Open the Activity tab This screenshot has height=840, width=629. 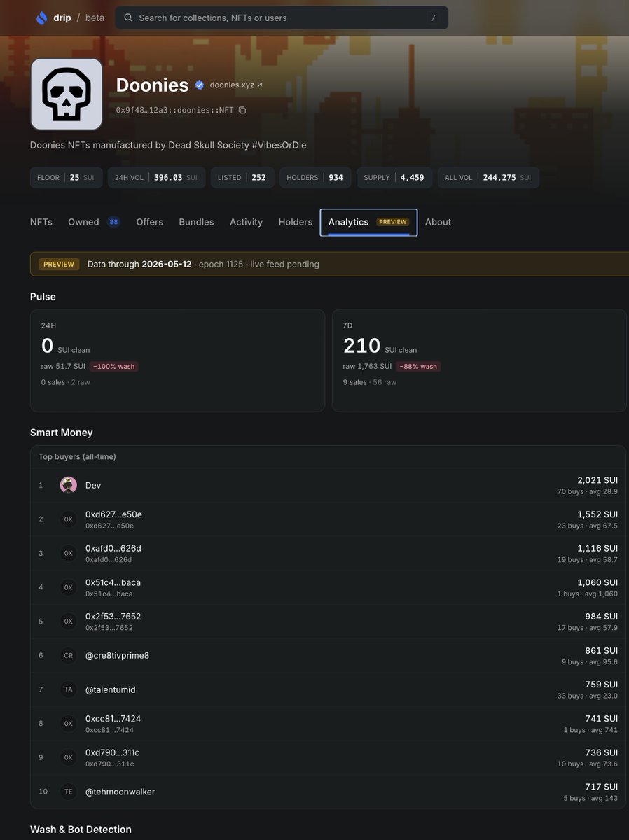pyautogui.click(x=246, y=222)
